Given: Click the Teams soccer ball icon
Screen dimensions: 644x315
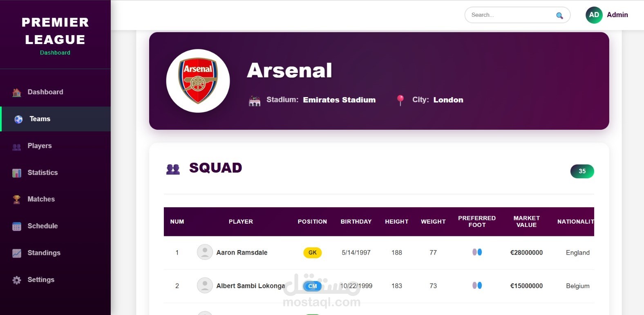Looking at the screenshot, I should click(18, 119).
